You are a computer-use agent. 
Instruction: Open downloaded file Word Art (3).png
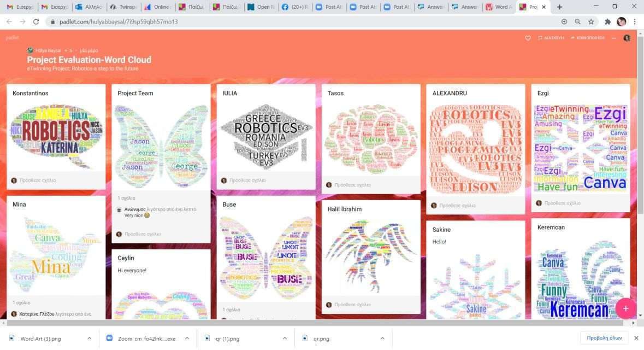coord(40,339)
